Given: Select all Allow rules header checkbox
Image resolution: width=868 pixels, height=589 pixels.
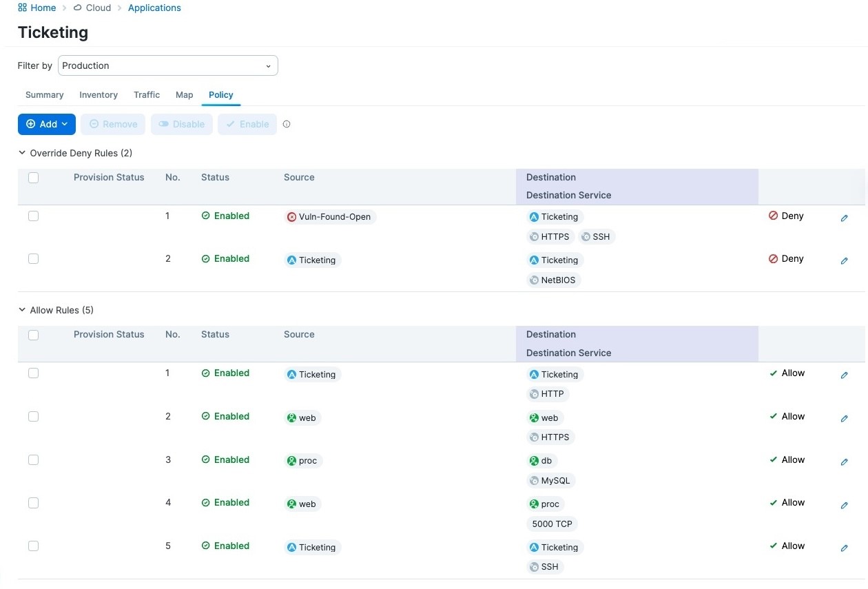Looking at the screenshot, I should (33, 335).
